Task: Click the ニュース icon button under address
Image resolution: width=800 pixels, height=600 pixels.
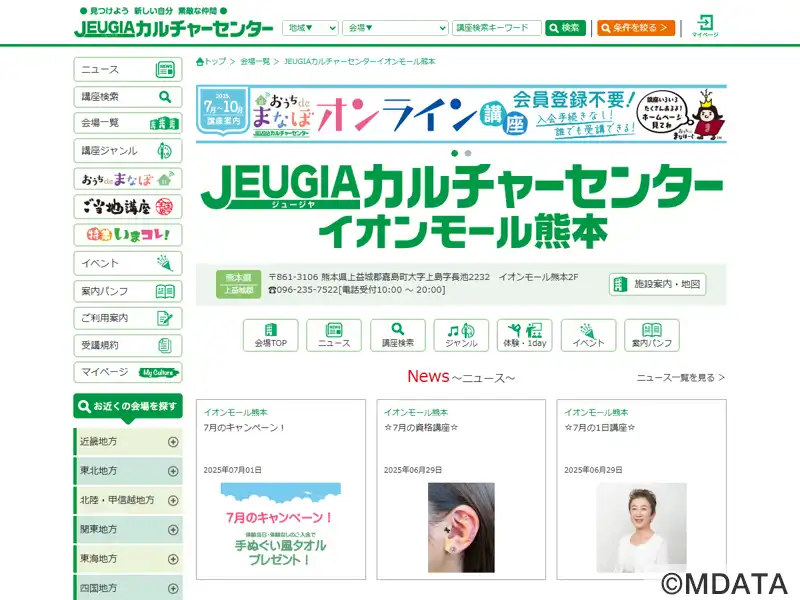Action: click(x=334, y=335)
